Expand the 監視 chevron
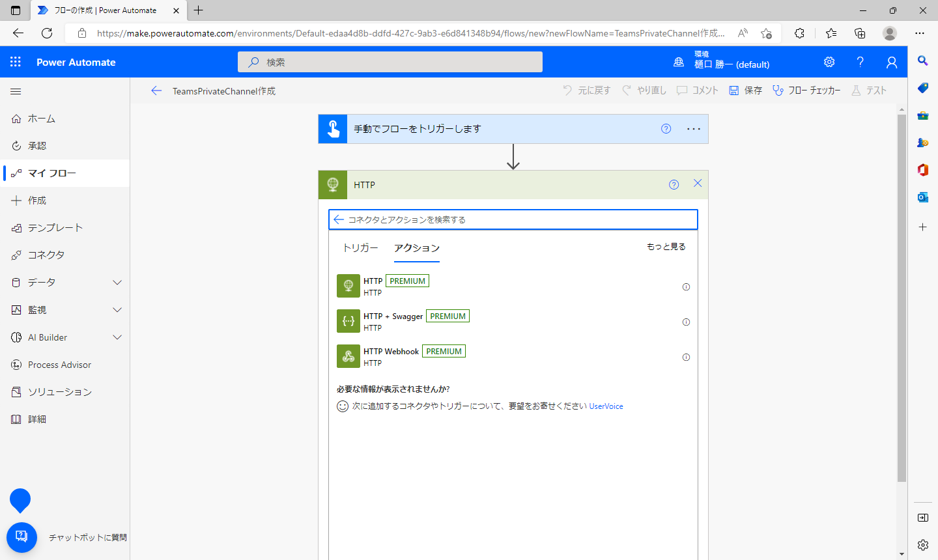Screen dimensions: 938x560 (117, 310)
